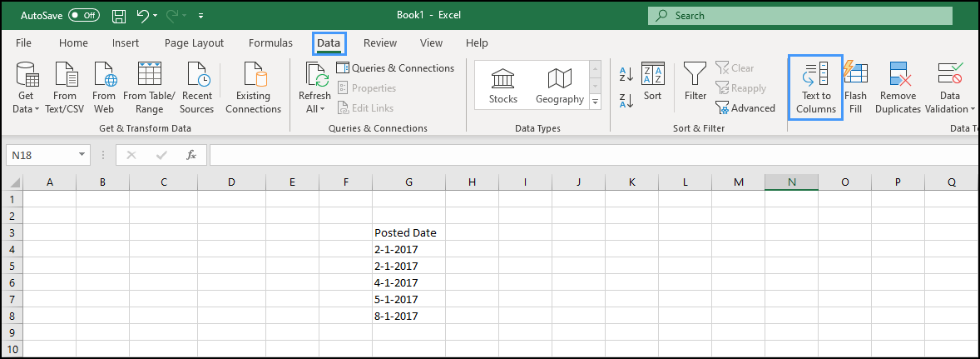This screenshot has height=359, width=980.
Task: Open the Get Data menu
Action: [x=26, y=87]
